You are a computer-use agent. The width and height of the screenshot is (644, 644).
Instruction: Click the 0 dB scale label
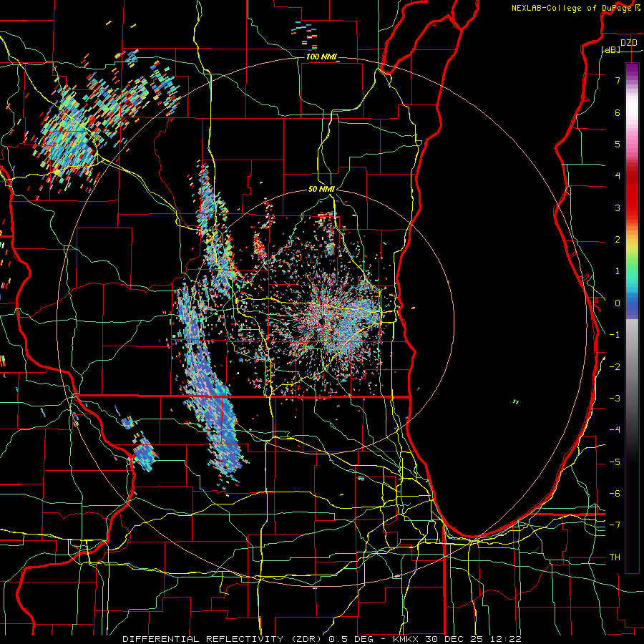point(618,303)
